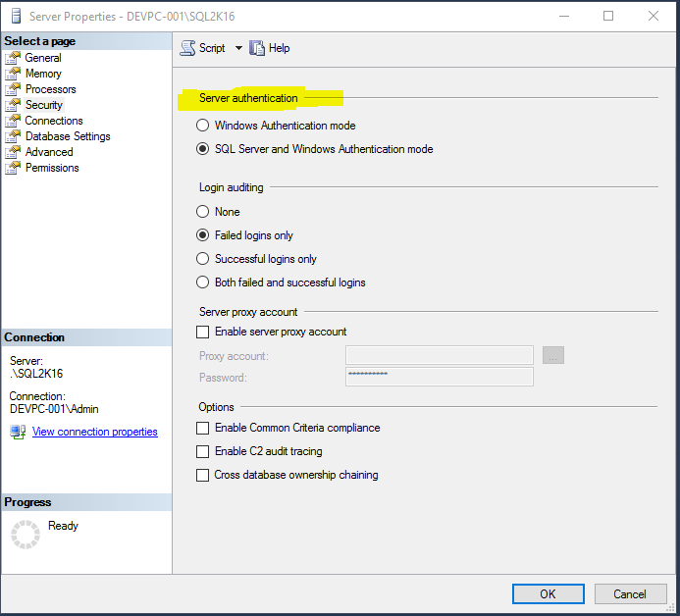Click the Script toolbar icon
The width and height of the screenshot is (680, 616).
coord(187,48)
